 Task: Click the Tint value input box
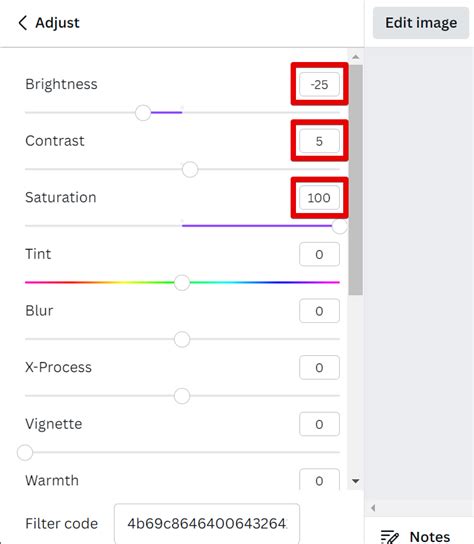coord(319,254)
